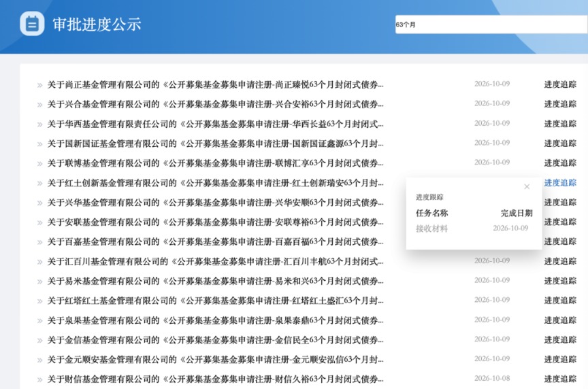Close the 进度跟踪 popup
588x389 pixels.
coord(527,186)
